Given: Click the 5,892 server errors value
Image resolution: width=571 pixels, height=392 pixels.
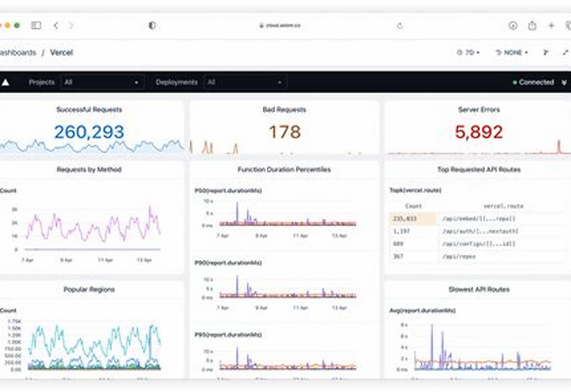Looking at the screenshot, I should pos(479,132).
